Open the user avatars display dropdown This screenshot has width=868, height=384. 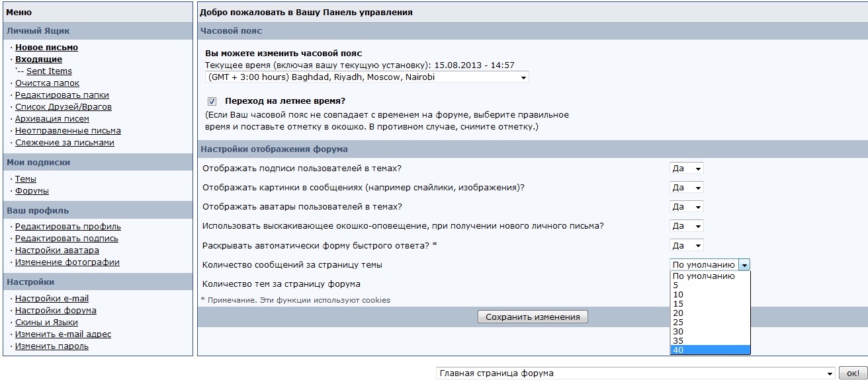point(686,207)
